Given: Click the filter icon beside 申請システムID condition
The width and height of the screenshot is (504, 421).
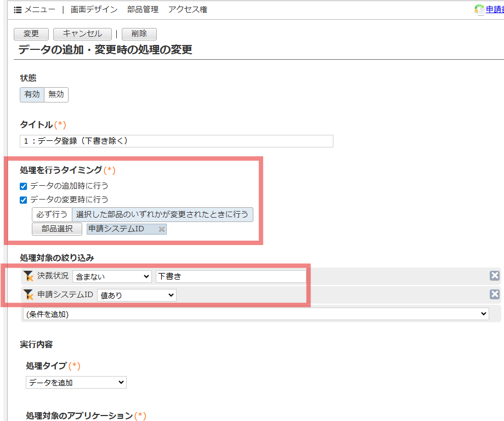Looking at the screenshot, I should pos(29,295).
